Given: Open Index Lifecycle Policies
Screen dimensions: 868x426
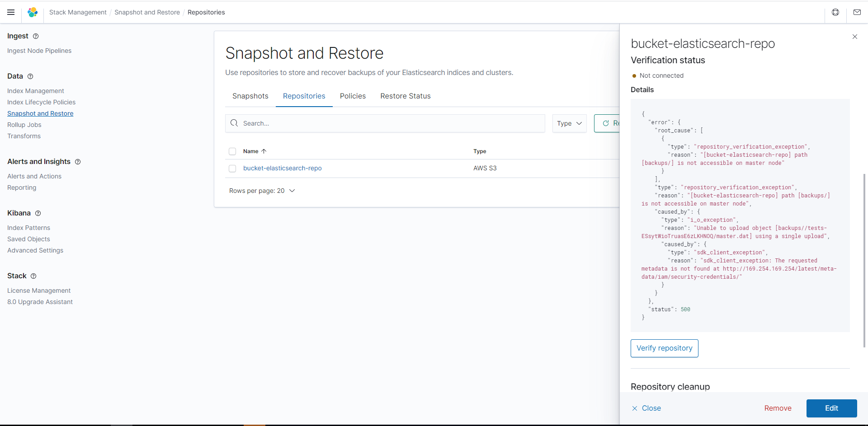Looking at the screenshot, I should pyautogui.click(x=42, y=102).
